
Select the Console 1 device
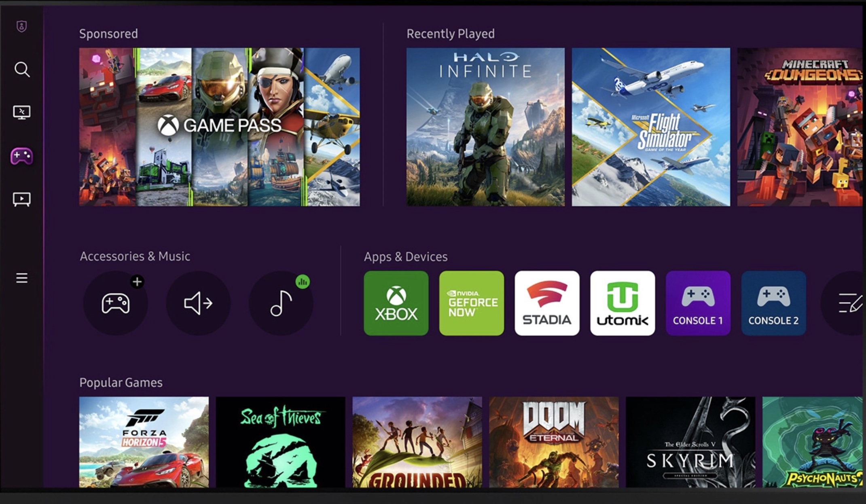point(698,303)
